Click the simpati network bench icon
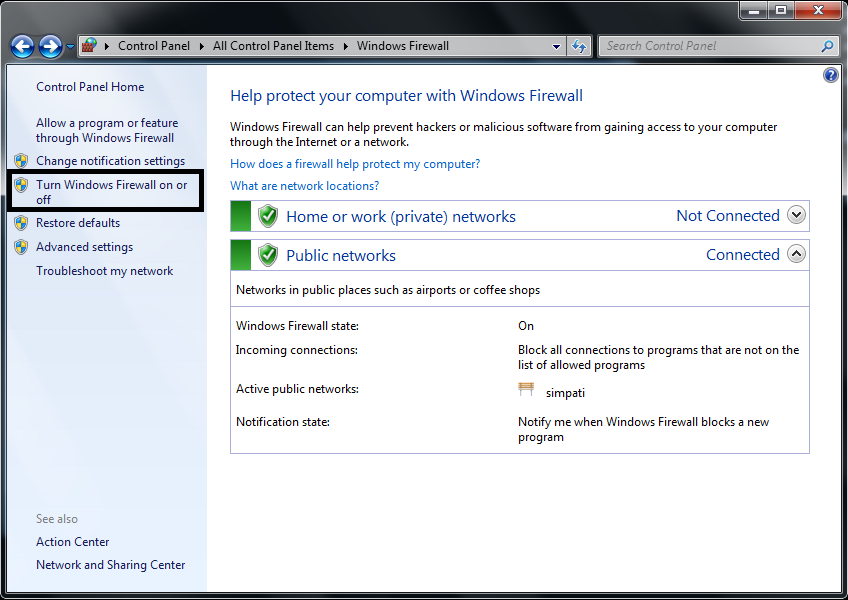This screenshot has width=848, height=600. (x=526, y=389)
